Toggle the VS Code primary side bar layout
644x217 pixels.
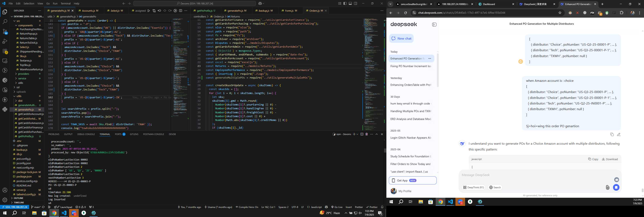[345, 3]
